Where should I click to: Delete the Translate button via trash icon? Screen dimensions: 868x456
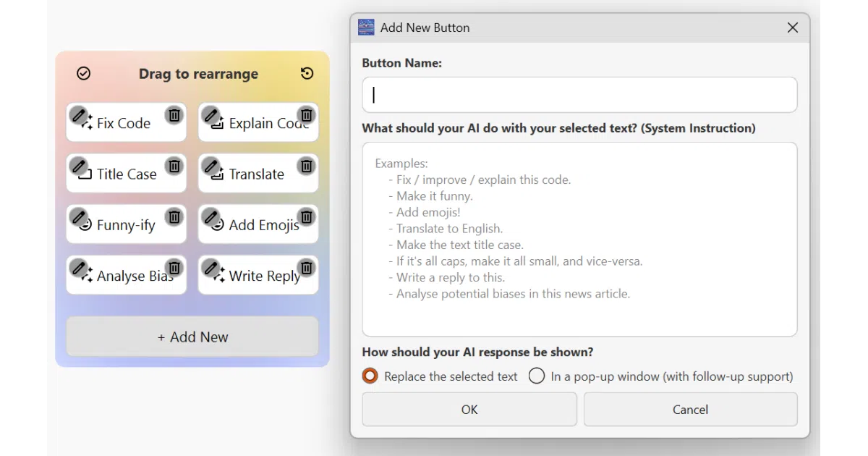pos(307,166)
